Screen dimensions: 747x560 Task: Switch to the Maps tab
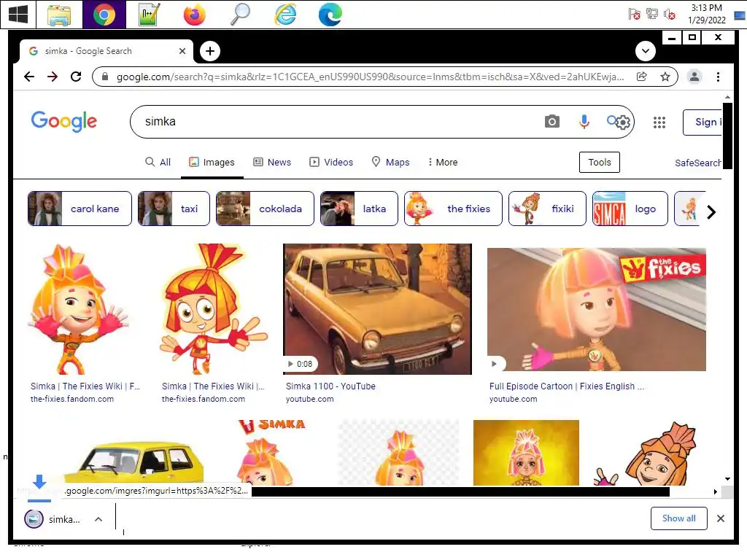[x=391, y=163]
